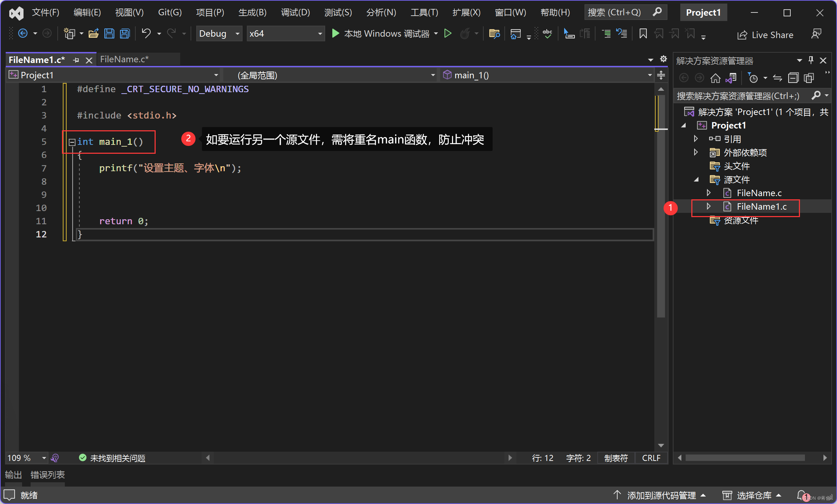The width and height of the screenshot is (837, 504).
Task: Click the search magnifier in title bar
Action: (x=657, y=12)
